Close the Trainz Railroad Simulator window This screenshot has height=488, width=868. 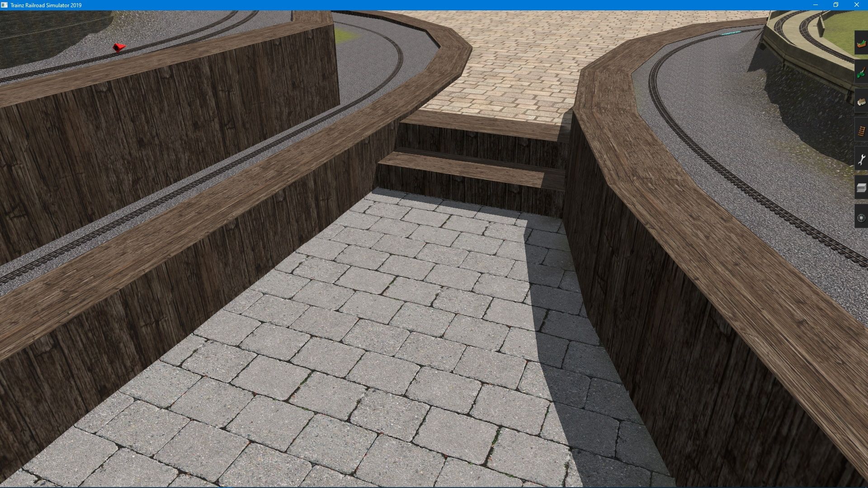coord(856,5)
